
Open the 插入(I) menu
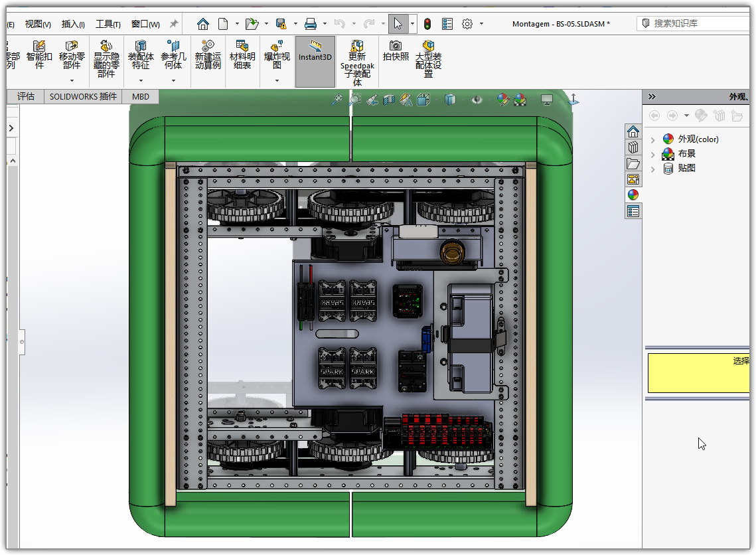(73, 24)
